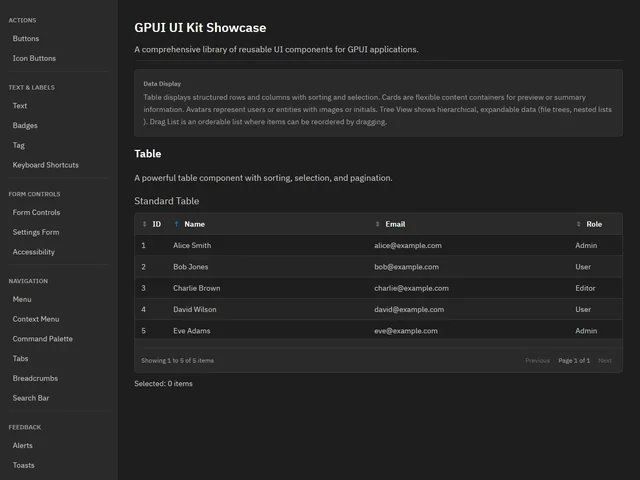Click the sort icon beside ID header
The width and height of the screenshot is (640, 480).
[x=144, y=224]
